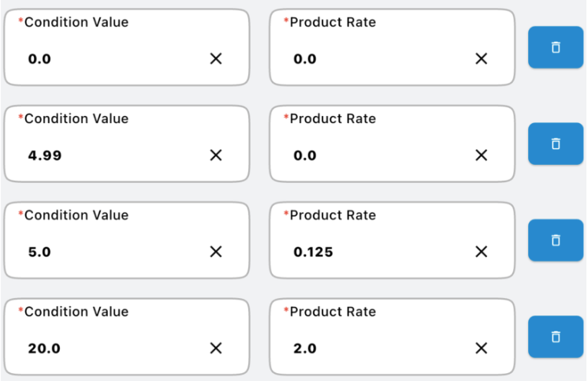Image resolution: width=588 pixels, height=381 pixels.
Task: Clear the Product Rate 0.125 field
Action: [x=481, y=252]
